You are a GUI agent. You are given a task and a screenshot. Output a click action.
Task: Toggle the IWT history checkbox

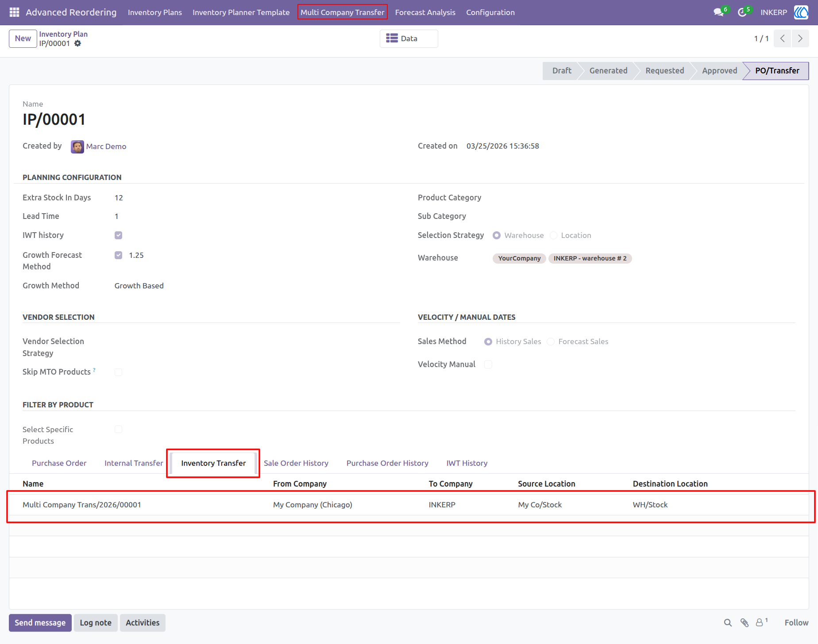118,235
